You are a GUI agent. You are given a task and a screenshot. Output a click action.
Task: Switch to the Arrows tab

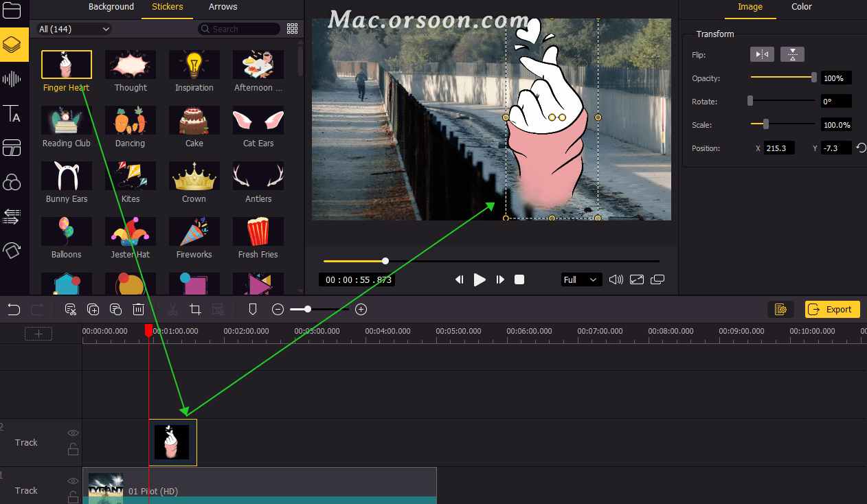223,7
